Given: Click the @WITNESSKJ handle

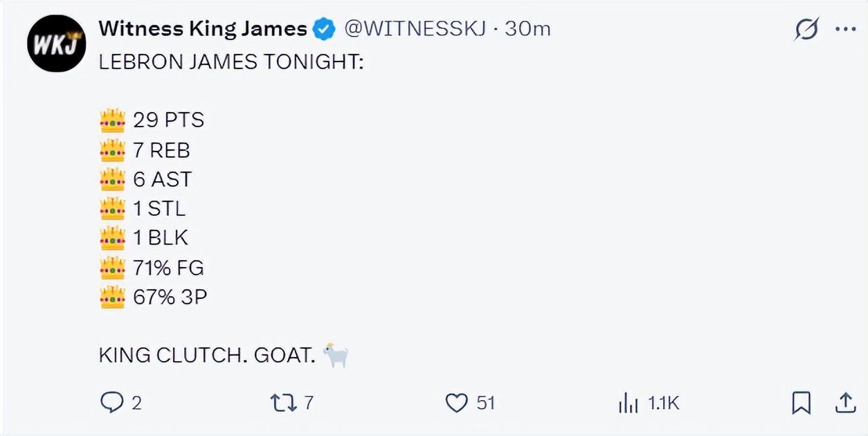Looking at the screenshot, I should (415, 28).
